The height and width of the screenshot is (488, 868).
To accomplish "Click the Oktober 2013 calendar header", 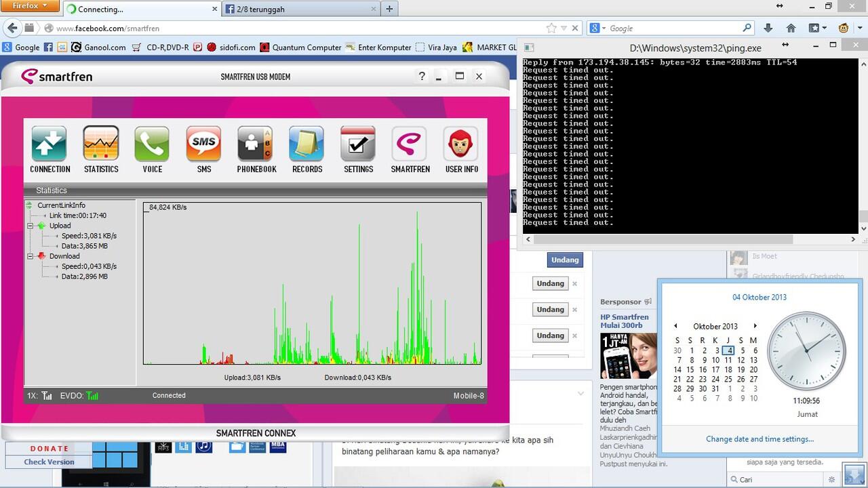I will [x=715, y=326].
